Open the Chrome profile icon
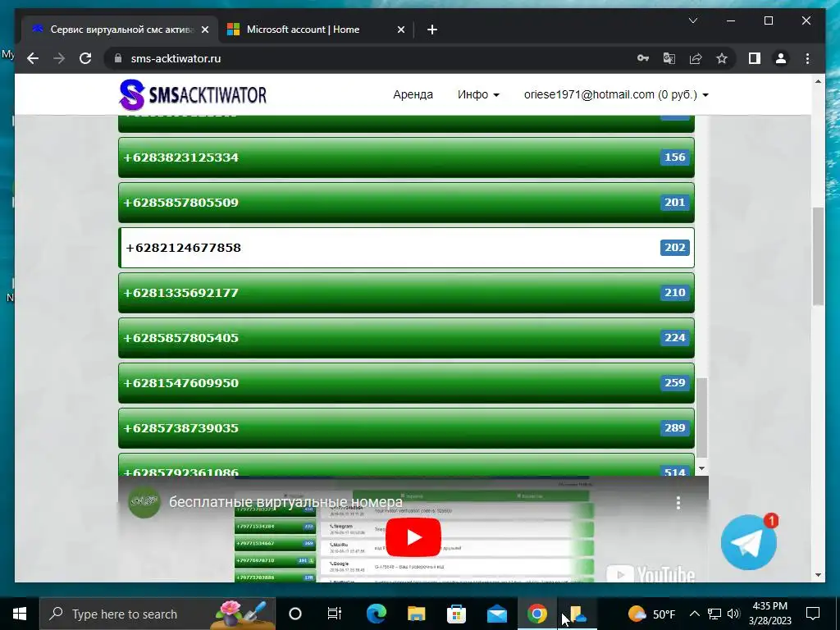840x630 pixels. pos(781,58)
